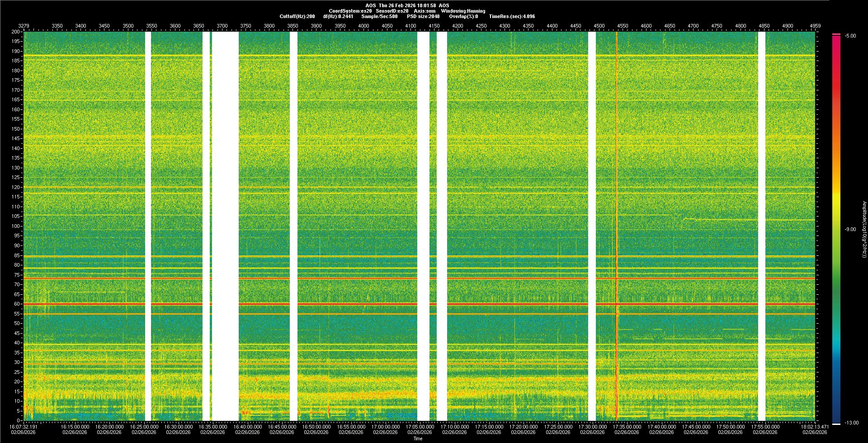This screenshot has width=868, height=443.
Task: Click the 18:02:13.471 end time label
Action: 814,427
